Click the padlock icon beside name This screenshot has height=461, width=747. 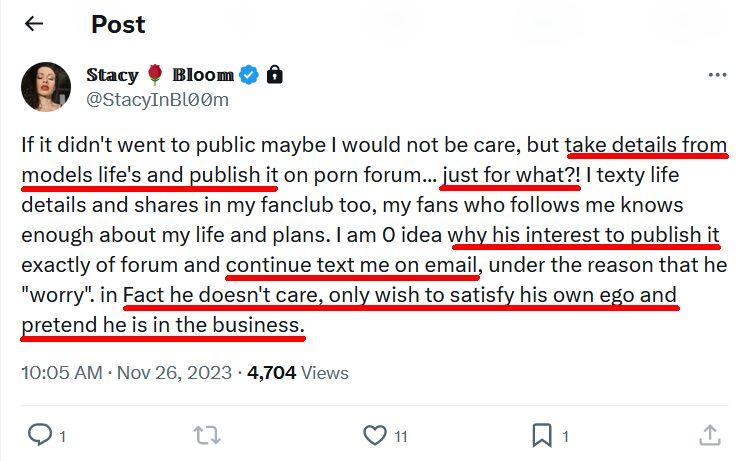tap(275, 75)
